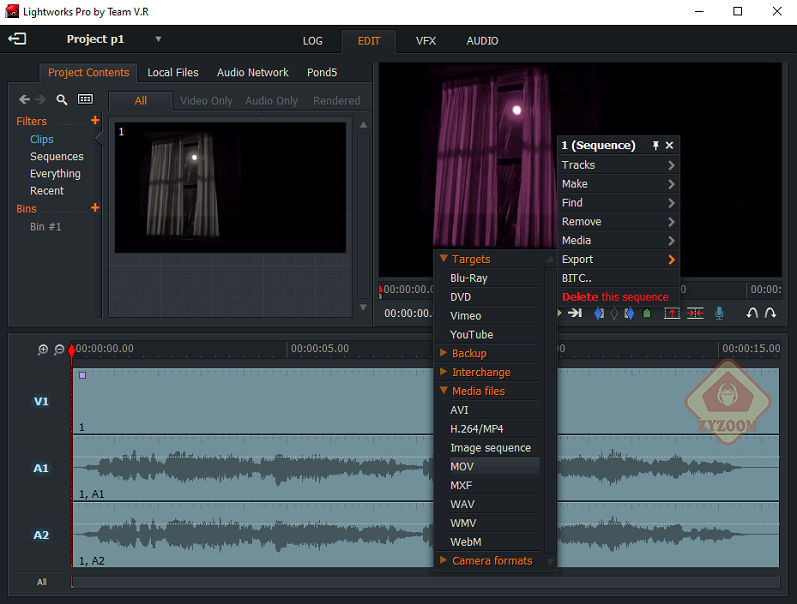Switch to the VFX tab
Image resolution: width=797 pixels, height=604 pixels.
tap(426, 41)
